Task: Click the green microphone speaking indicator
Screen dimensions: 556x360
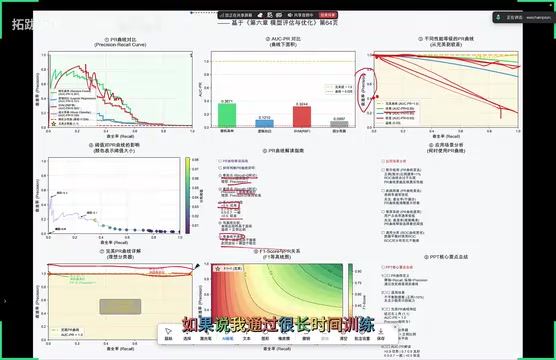Action: (x=498, y=17)
